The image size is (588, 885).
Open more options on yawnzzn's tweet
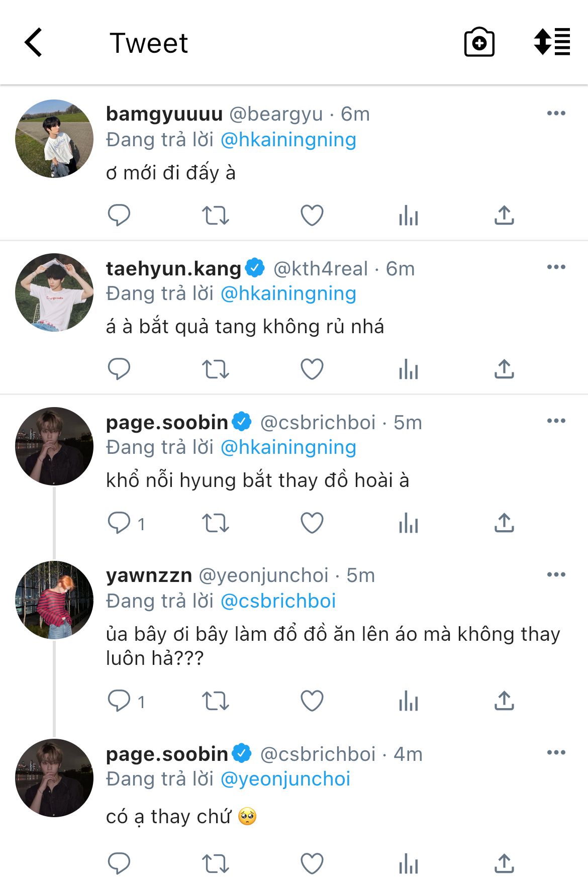pos(556,575)
